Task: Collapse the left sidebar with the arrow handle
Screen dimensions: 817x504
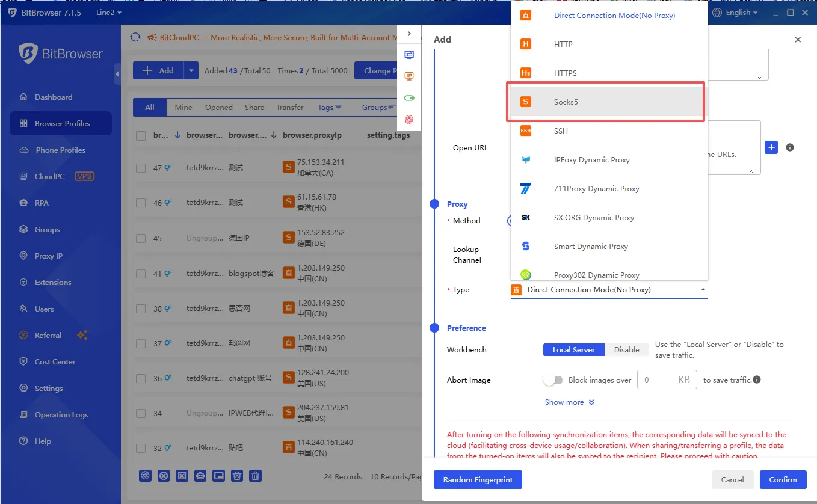Action: [117, 74]
